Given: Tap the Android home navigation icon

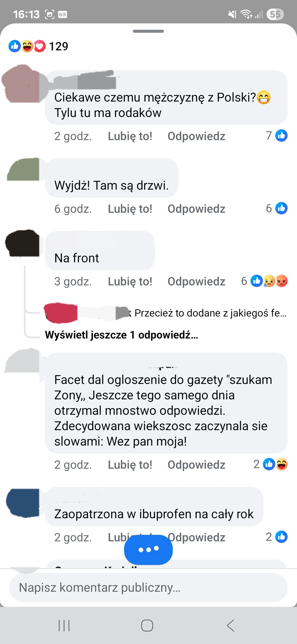Looking at the screenshot, I should (x=147, y=626).
